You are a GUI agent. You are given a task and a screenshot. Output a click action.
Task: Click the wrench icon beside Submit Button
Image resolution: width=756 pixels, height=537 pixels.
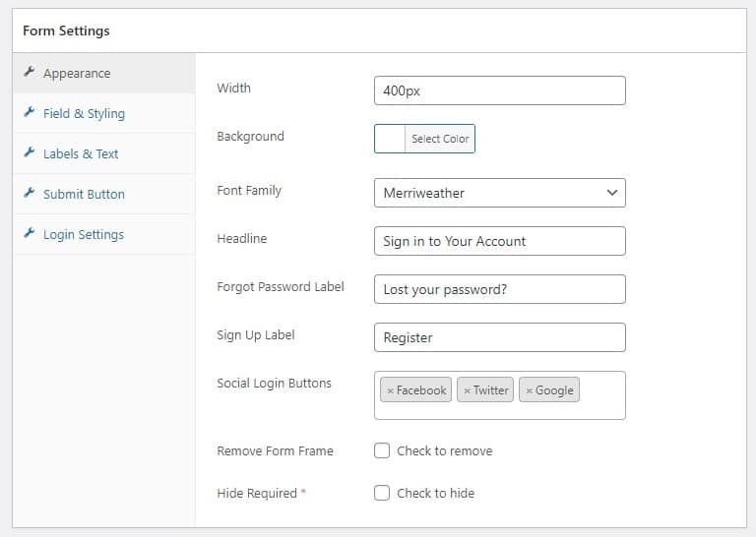(x=30, y=193)
